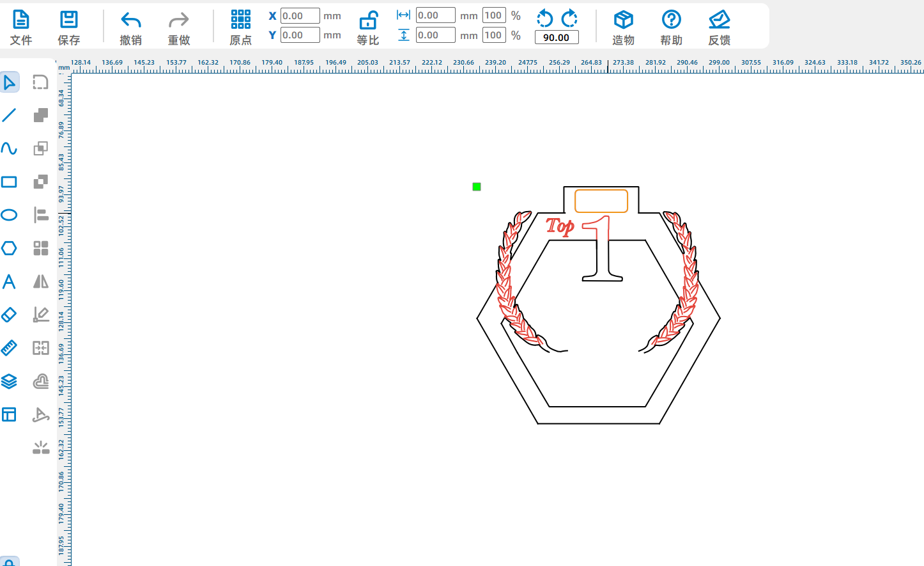Select the polygon hexagon tool
924x566 pixels.
tap(9, 248)
